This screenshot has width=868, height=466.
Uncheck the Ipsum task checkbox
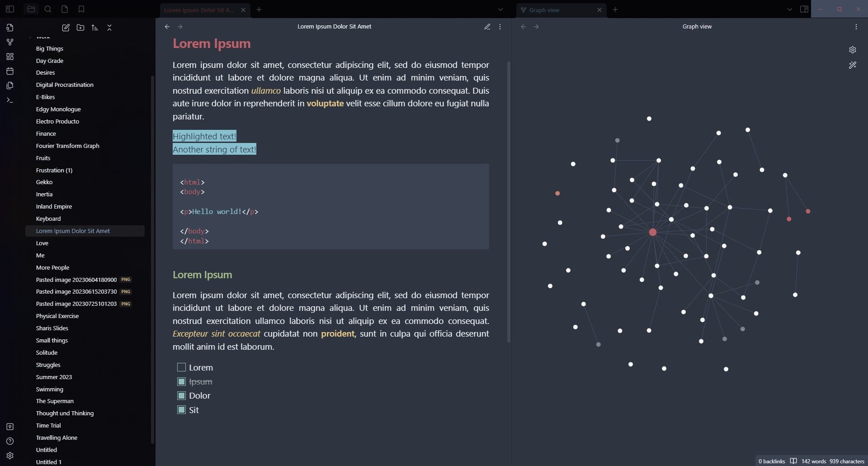coord(181,382)
